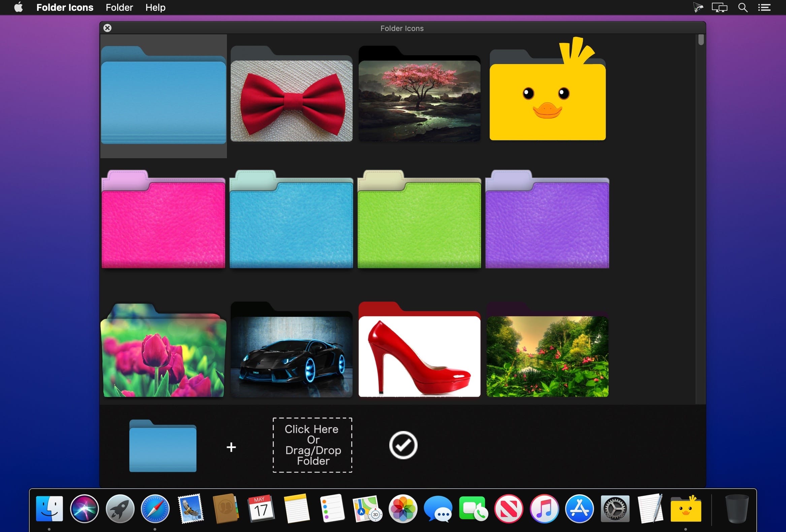Open Spotlight search in menu bar
This screenshot has height=532, width=786.
click(743, 7)
